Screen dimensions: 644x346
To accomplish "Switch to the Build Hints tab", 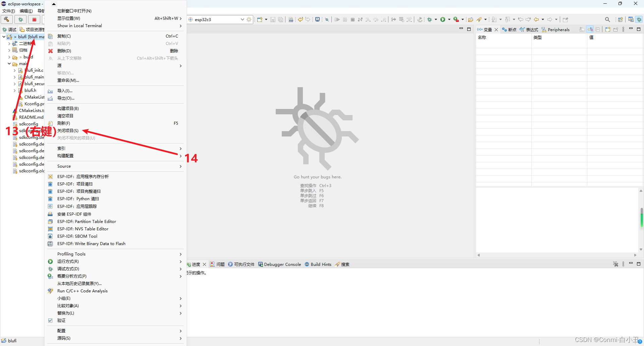I will (x=318, y=264).
